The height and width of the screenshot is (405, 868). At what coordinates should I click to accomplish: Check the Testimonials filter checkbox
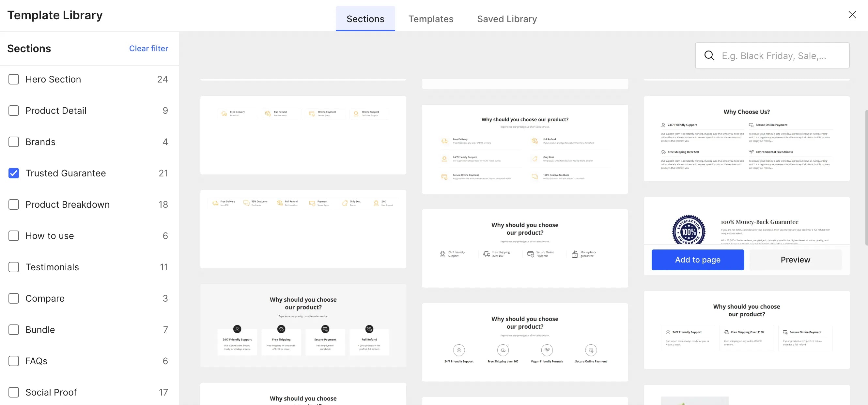click(x=14, y=267)
